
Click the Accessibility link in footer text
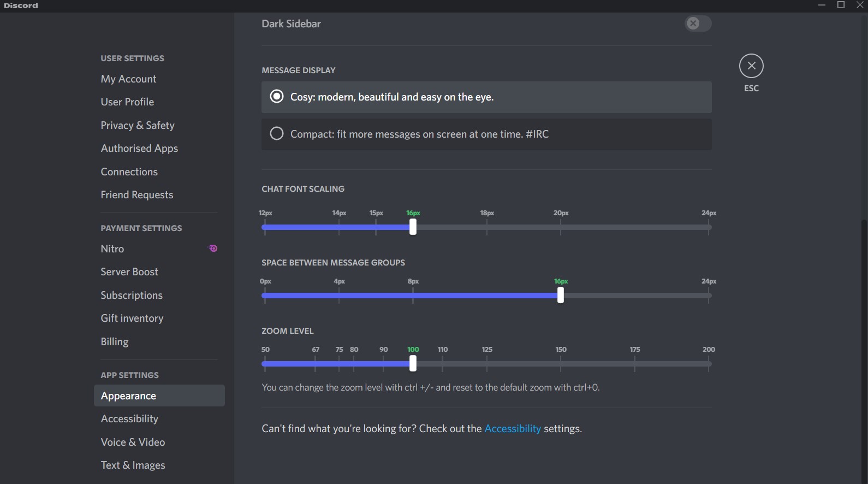pyautogui.click(x=512, y=429)
